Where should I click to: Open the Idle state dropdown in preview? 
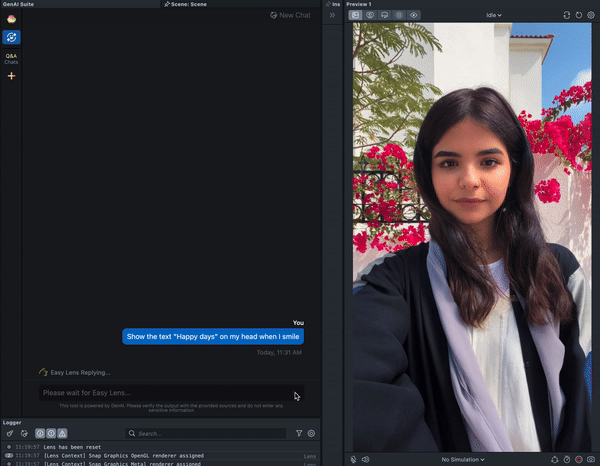[492, 15]
